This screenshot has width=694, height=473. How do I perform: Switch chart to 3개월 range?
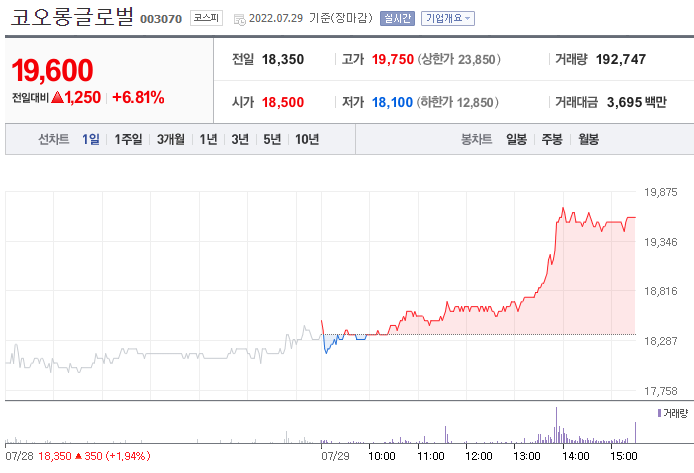coord(171,139)
